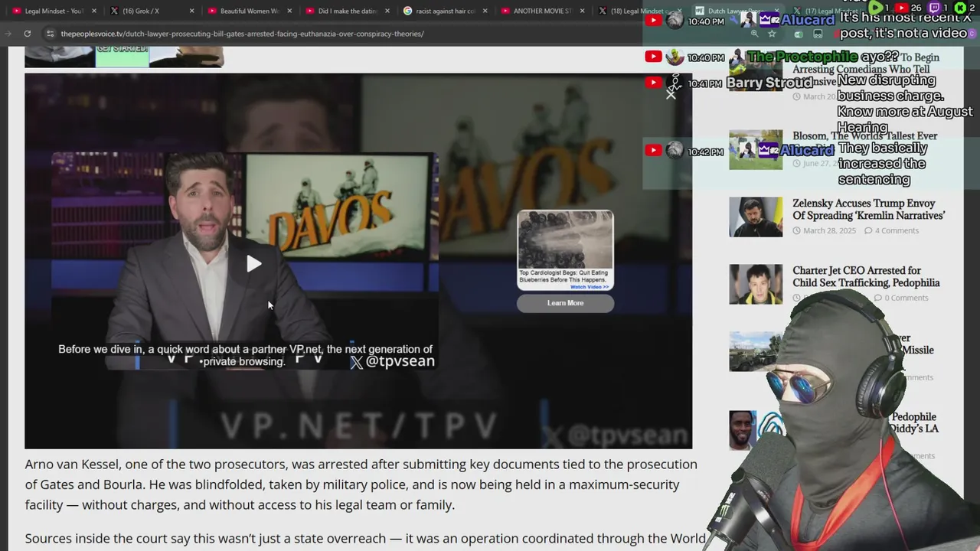Open '4 Comments' link under Zelensky article
Screen dimensions: 980x551
pyautogui.click(x=897, y=230)
